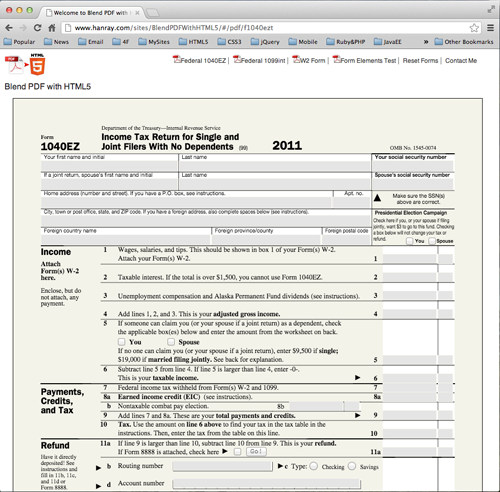500x492 pixels.
Task: Open the browser home page icon
Action: pyautogui.click(x=52, y=28)
